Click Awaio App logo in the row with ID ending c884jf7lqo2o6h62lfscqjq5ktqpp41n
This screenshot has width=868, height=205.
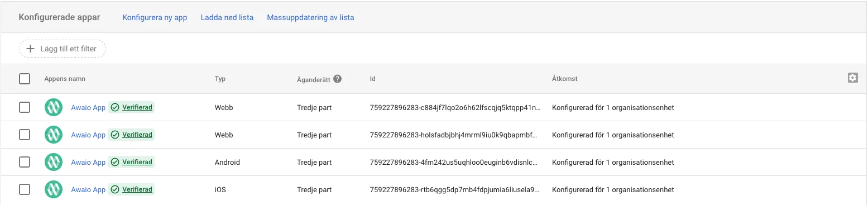coord(54,108)
